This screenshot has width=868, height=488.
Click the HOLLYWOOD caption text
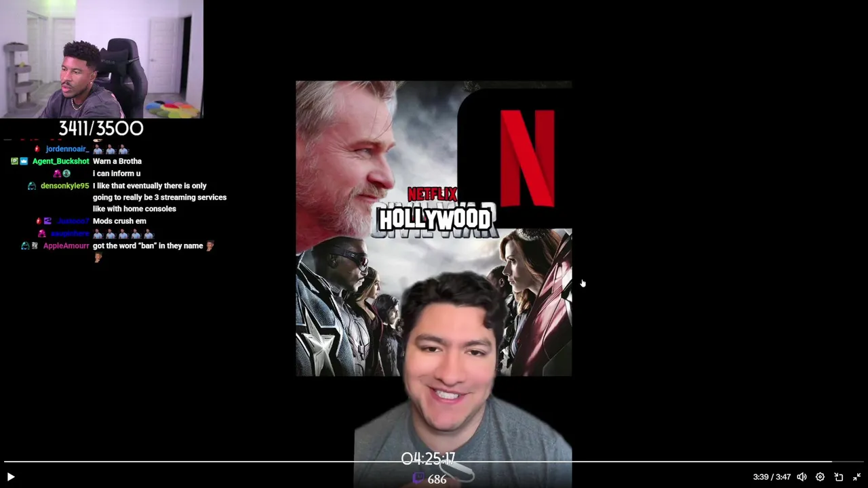[435, 220]
